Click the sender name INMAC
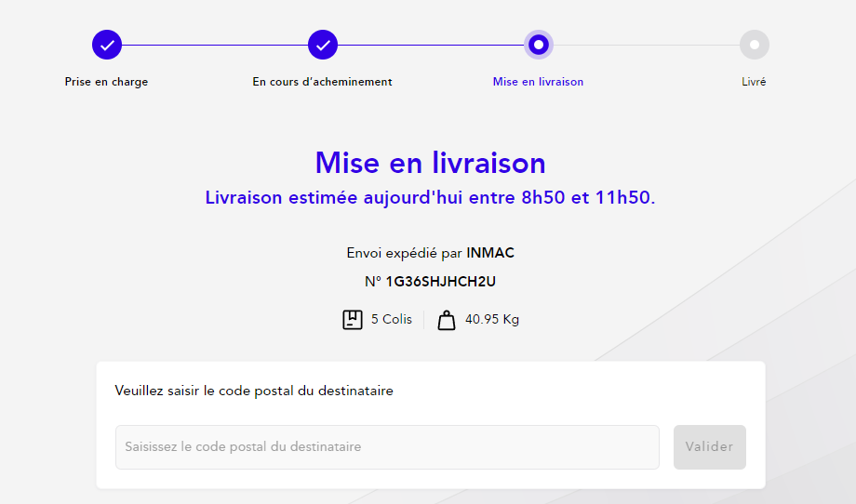The image size is (856, 504). click(x=490, y=253)
